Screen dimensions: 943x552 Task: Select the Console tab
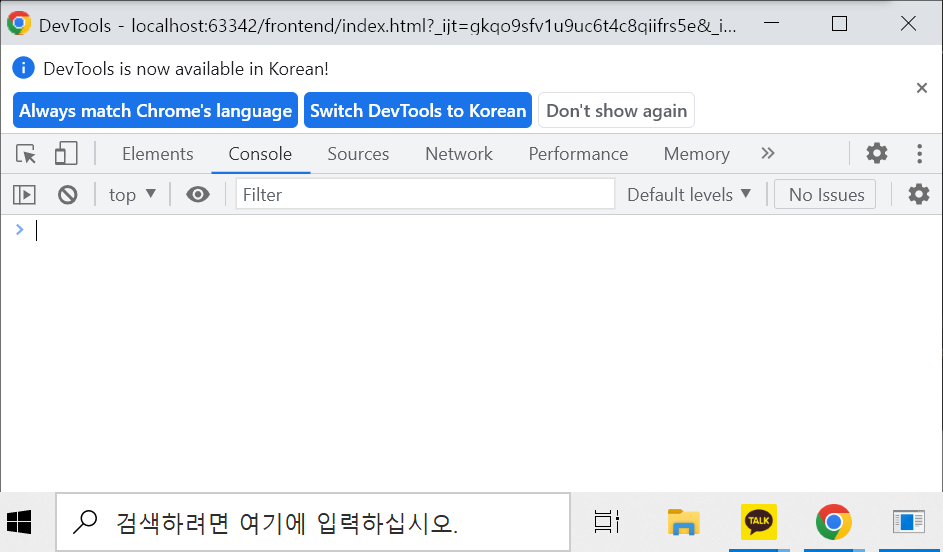coord(260,154)
